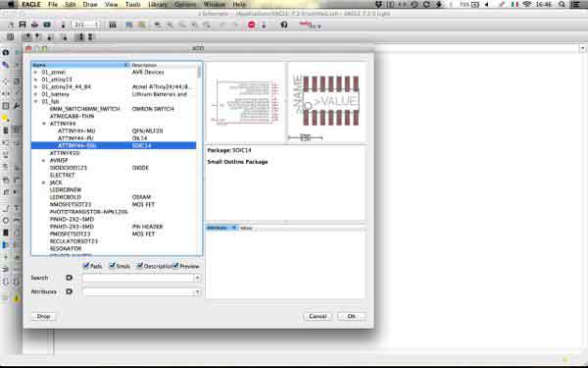Viewport: 588px width, 368px height.
Task: Open the Help question mark icon
Action: point(284,25)
